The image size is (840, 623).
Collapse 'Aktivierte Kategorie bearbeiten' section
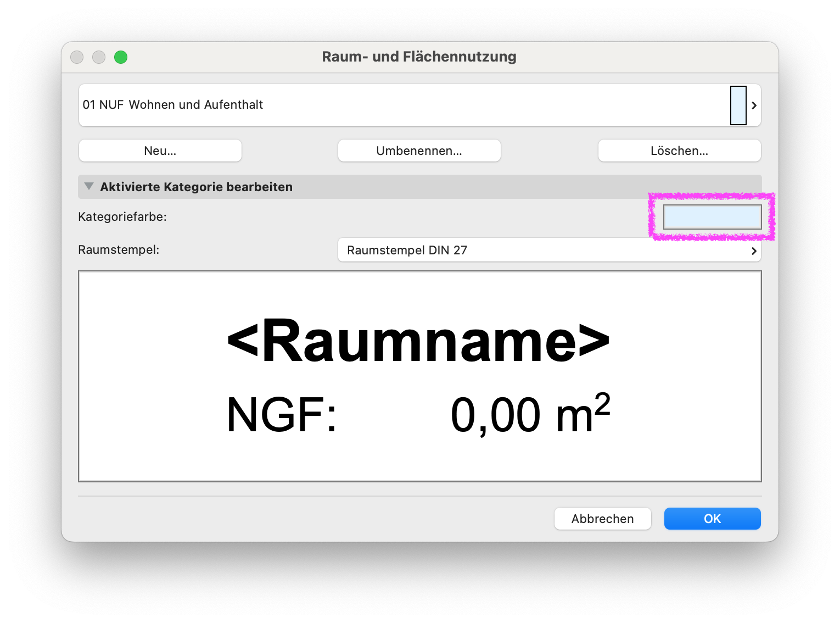[x=89, y=187]
